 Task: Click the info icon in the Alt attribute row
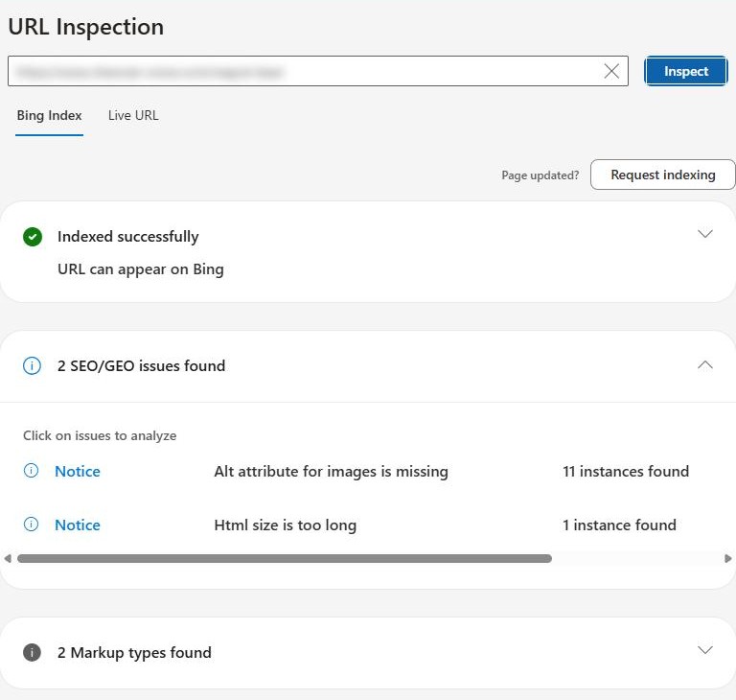[31, 471]
